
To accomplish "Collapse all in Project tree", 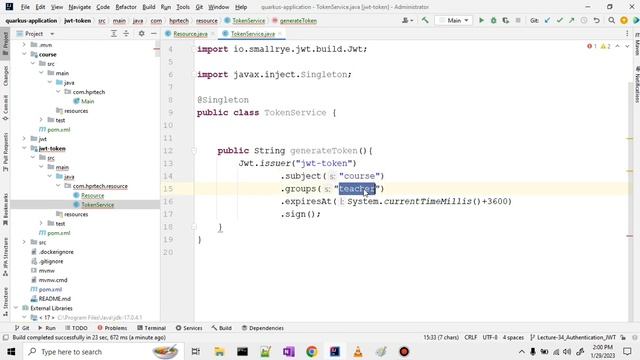I will point(126,33).
